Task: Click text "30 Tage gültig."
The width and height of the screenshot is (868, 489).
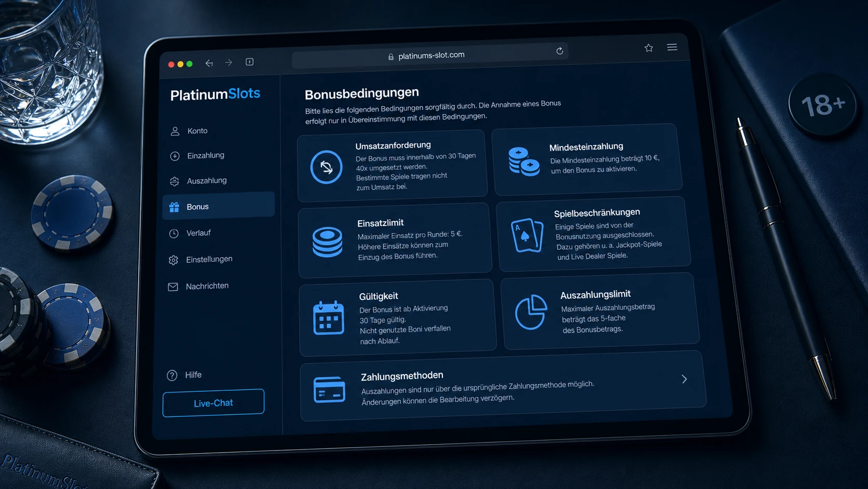Action: (x=383, y=320)
